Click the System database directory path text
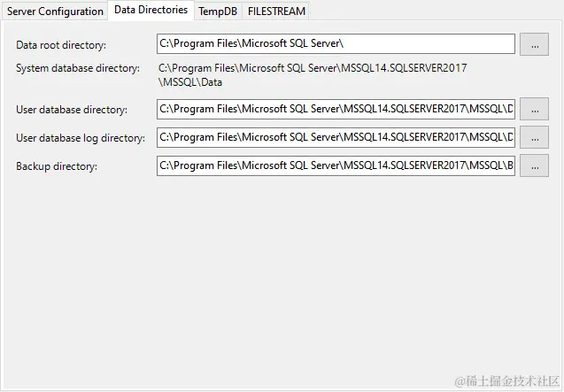This screenshot has height=392, width=564. pyautogui.click(x=313, y=74)
